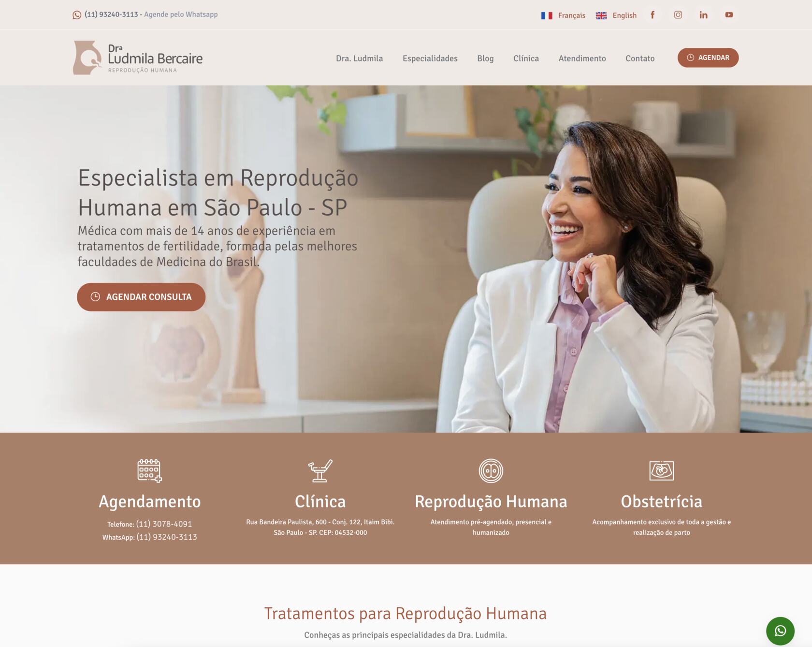The width and height of the screenshot is (812, 647).
Task: Click the AGENDAR button in header
Action: point(708,58)
